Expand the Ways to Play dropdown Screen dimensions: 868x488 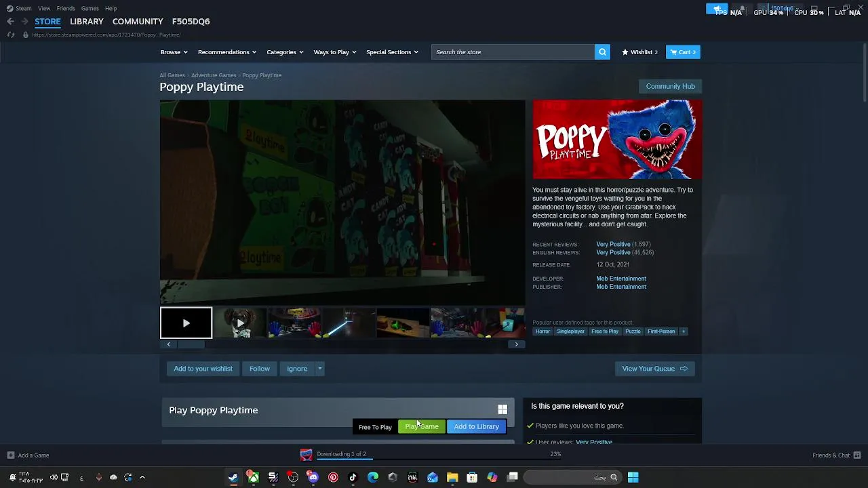(x=335, y=52)
